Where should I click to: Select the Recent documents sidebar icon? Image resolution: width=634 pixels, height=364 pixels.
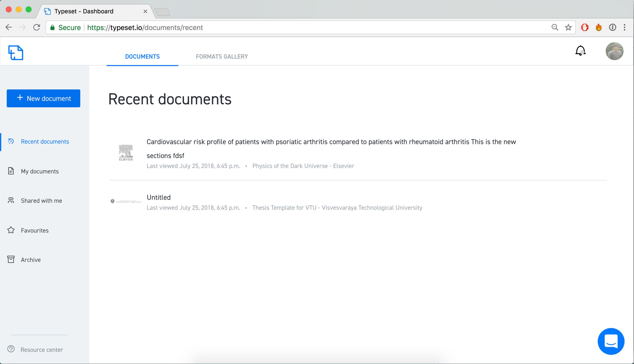[11, 141]
